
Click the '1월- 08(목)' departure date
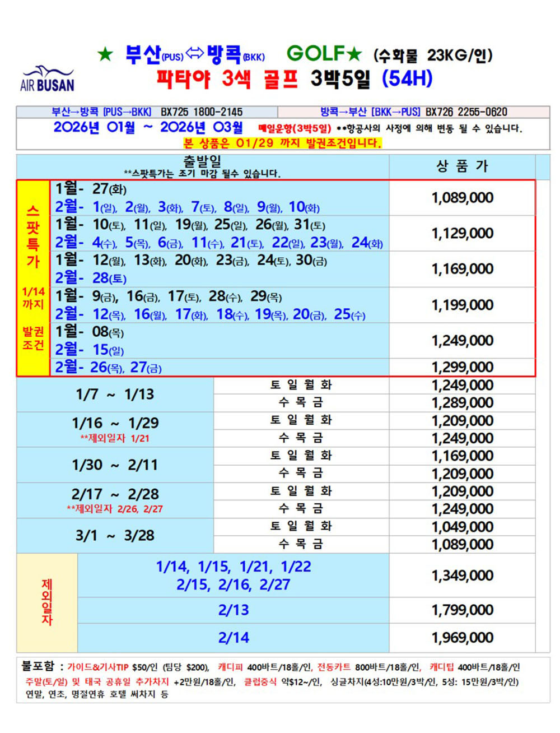(89, 332)
